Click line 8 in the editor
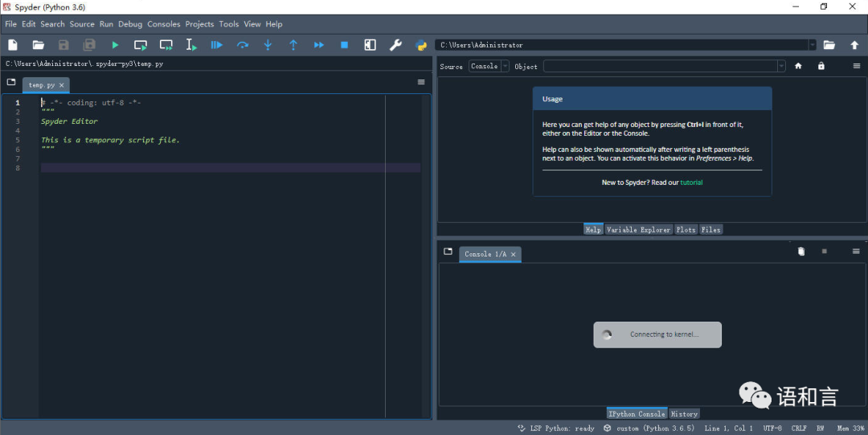Image resolution: width=868 pixels, height=435 pixels. pyautogui.click(x=231, y=168)
